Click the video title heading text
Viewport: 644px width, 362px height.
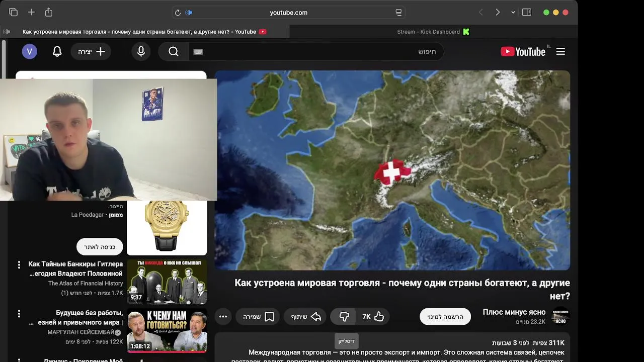(402, 289)
